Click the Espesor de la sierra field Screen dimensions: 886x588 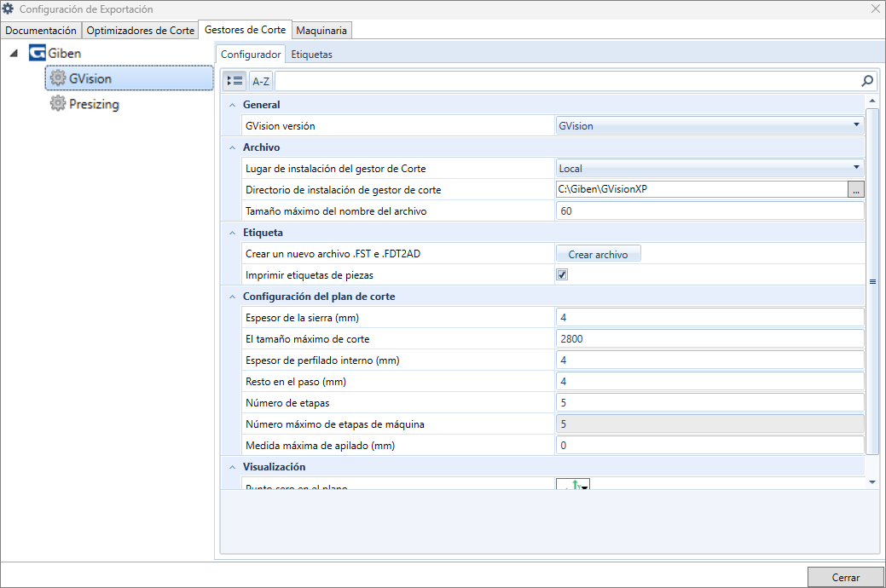click(709, 318)
